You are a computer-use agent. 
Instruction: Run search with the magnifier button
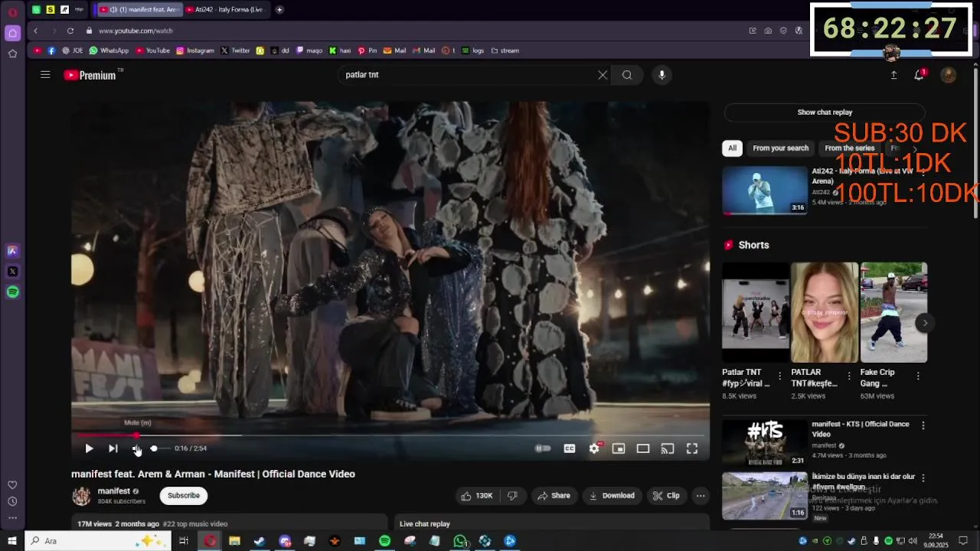627,75
